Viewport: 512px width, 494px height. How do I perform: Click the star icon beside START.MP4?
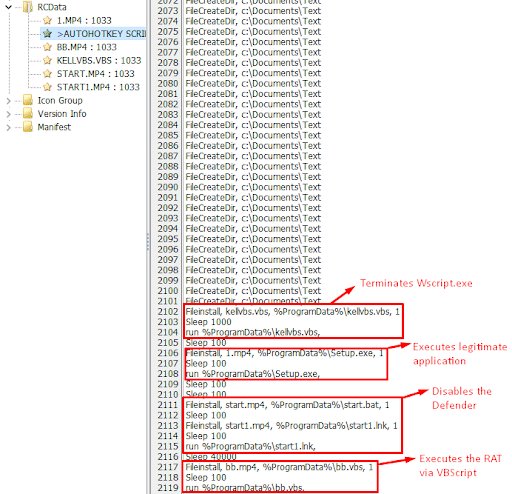(48, 74)
